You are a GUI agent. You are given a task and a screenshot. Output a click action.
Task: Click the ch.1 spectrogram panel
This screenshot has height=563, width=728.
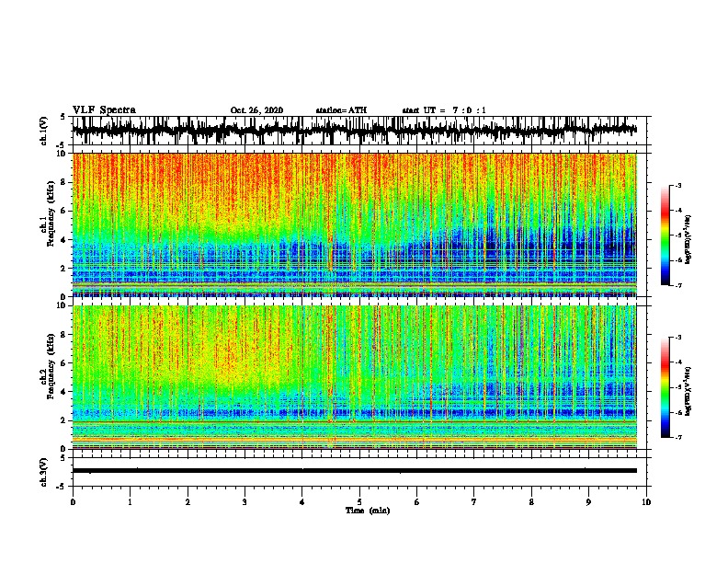(354, 224)
